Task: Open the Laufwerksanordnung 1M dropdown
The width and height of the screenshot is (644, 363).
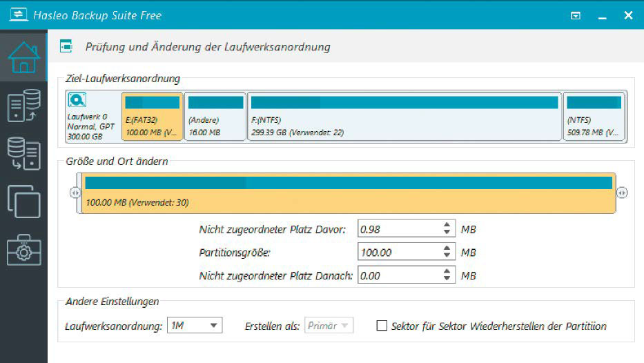Action: (195, 325)
